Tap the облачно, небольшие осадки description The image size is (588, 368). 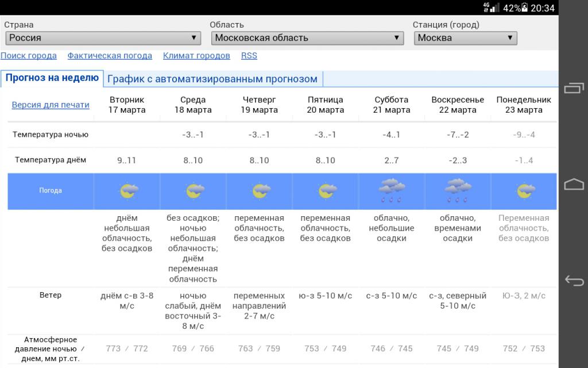392,228
